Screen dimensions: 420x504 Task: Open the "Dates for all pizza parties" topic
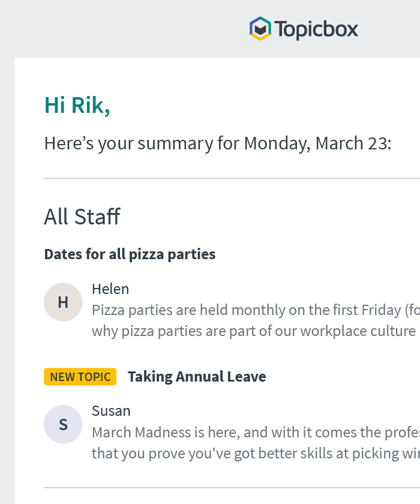coord(130,254)
